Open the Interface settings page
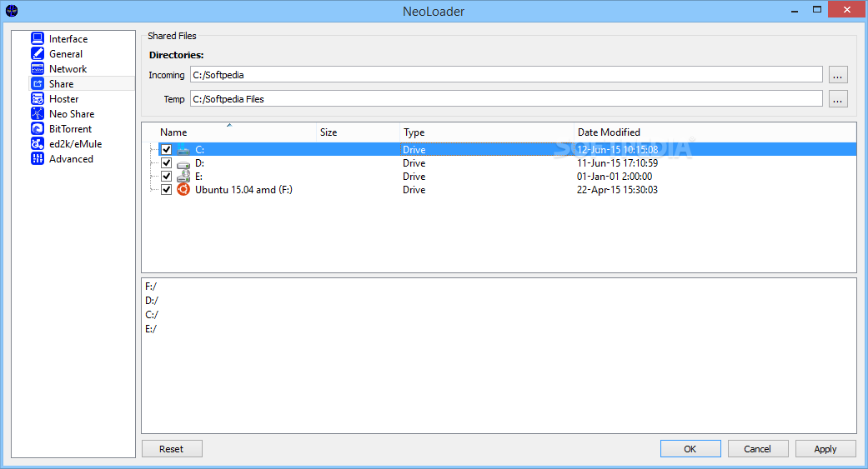Viewport: 868px width, 469px height. [x=68, y=38]
